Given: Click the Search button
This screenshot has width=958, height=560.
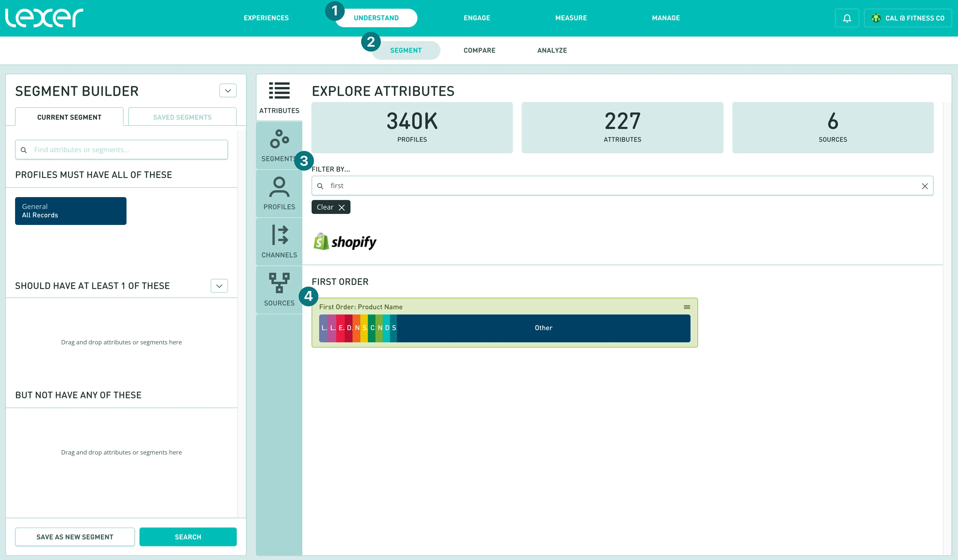Looking at the screenshot, I should (x=188, y=537).
